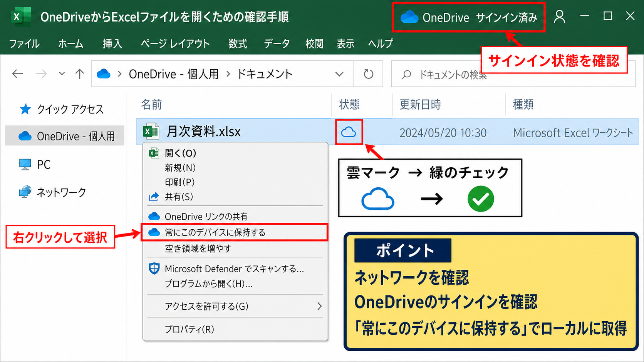Click the PC monitor icon
The width and height of the screenshot is (644, 362).
click(25, 164)
